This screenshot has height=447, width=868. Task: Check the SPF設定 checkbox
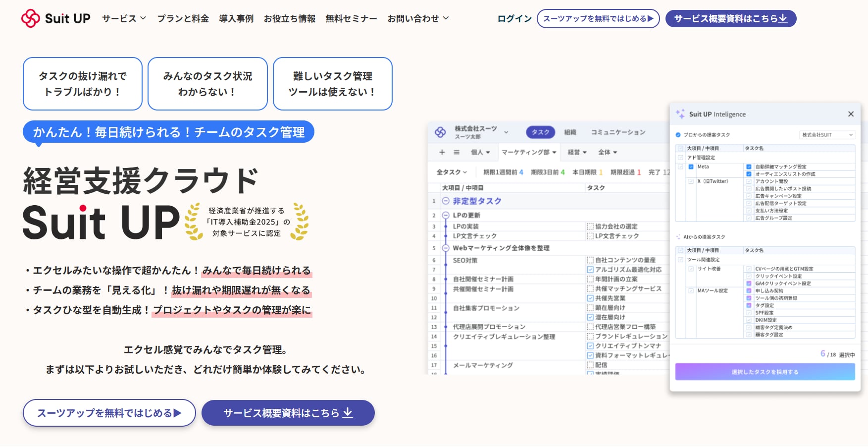[x=749, y=313]
